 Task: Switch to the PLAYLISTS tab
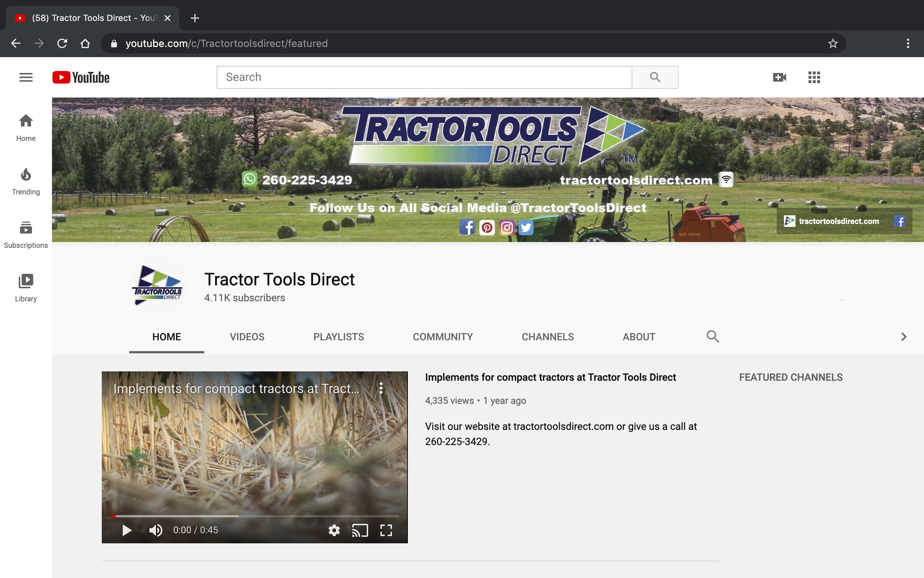[339, 337]
